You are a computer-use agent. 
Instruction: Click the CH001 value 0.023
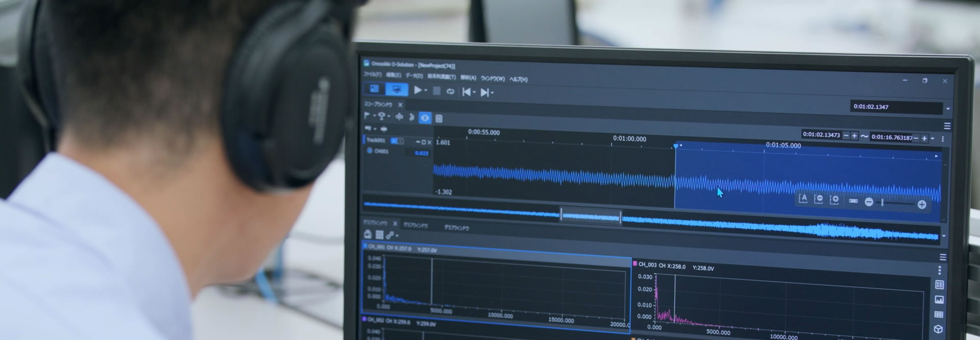point(422,153)
